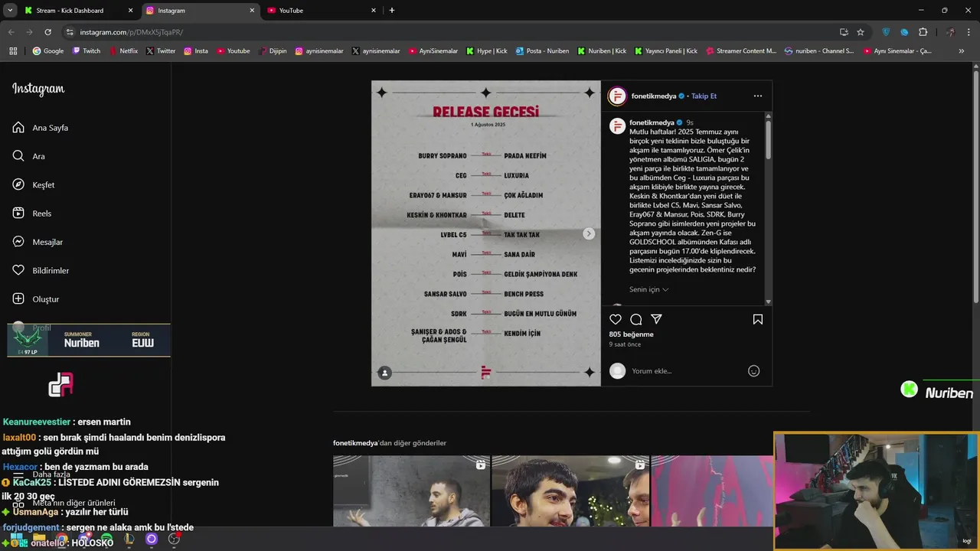Click the browser address bar URL

point(132,32)
